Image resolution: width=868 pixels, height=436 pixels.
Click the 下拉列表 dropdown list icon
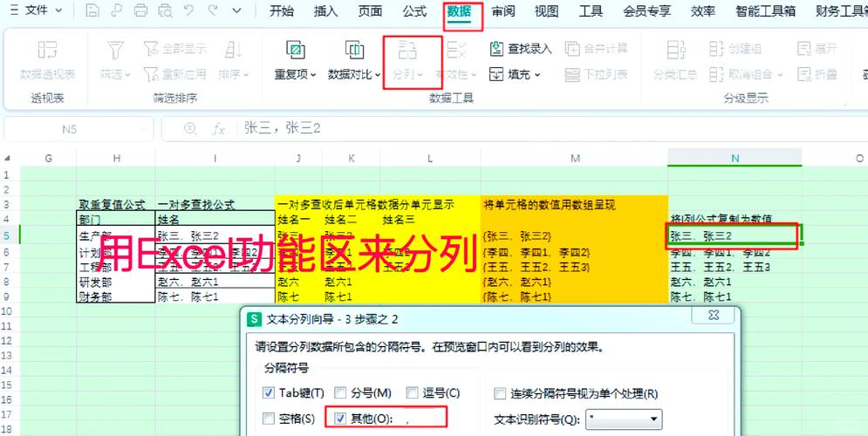pos(572,73)
